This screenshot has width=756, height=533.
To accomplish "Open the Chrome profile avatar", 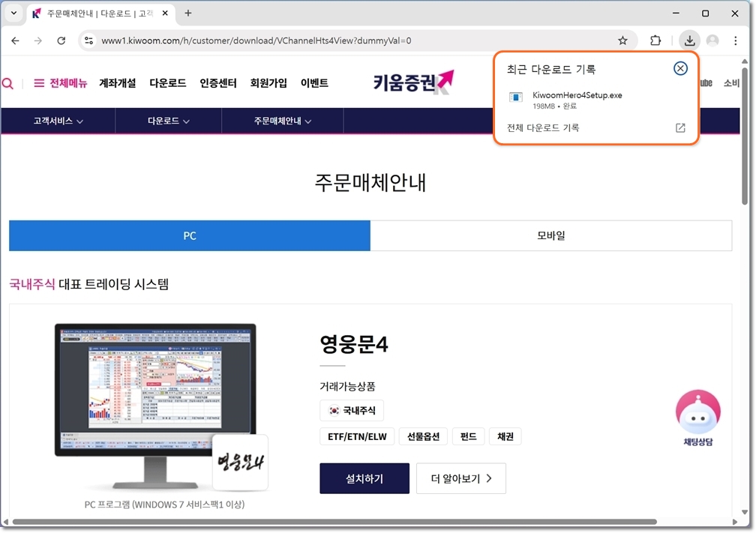I will (x=712, y=40).
